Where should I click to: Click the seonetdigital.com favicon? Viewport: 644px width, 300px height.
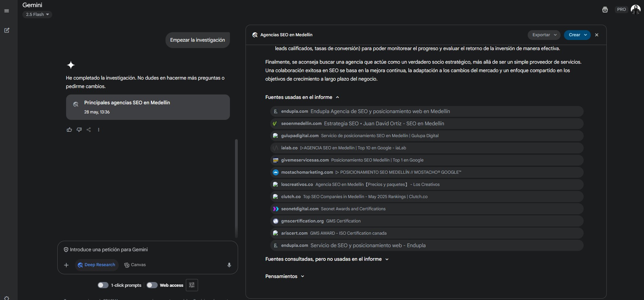[276, 209]
